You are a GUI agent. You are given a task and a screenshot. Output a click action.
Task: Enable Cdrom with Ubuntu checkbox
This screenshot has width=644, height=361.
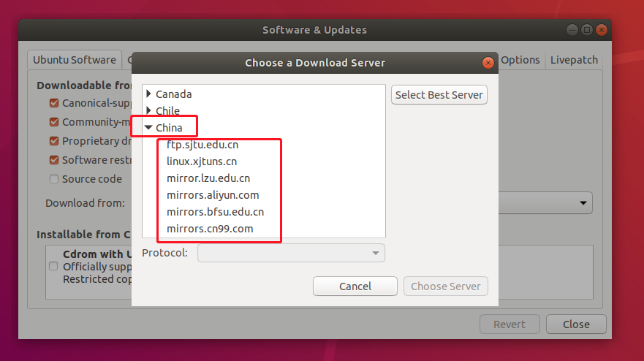(x=53, y=266)
